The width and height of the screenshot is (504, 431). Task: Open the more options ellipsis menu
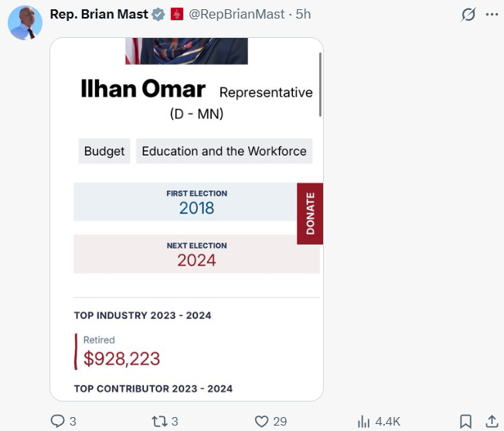[x=492, y=15]
